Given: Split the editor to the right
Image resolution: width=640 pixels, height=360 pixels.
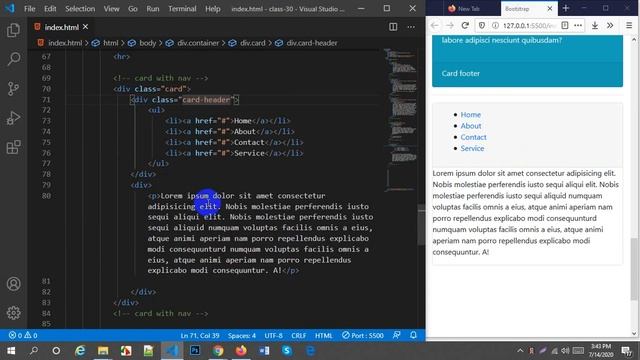Looking at the screenshot, I should point(393,27).
